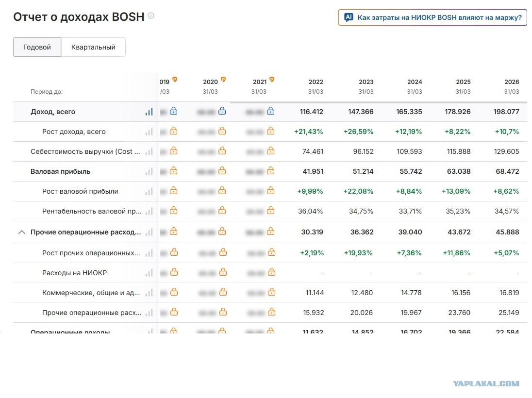
Task: Click gross profit growth +22,08% cell
Action: 358,191
